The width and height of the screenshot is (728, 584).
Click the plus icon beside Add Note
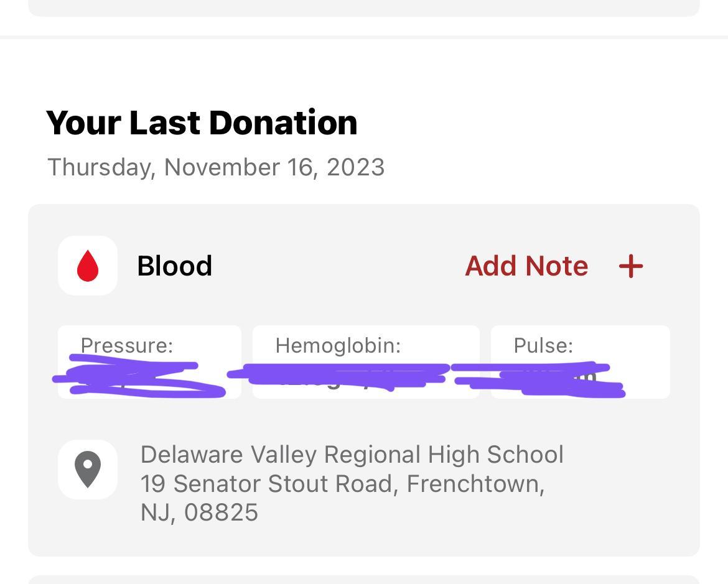coord(630,266)
